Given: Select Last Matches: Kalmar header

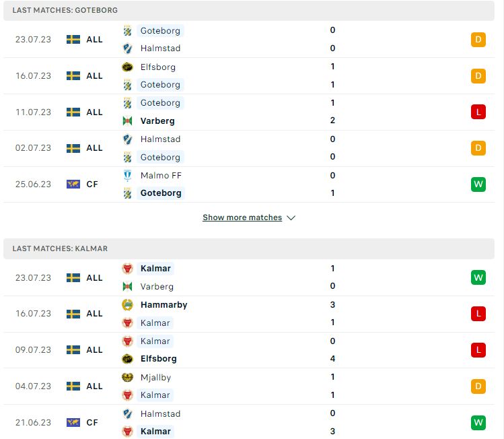Looking at the screenshot, I should pyautogui.click(x=249, y=248).
